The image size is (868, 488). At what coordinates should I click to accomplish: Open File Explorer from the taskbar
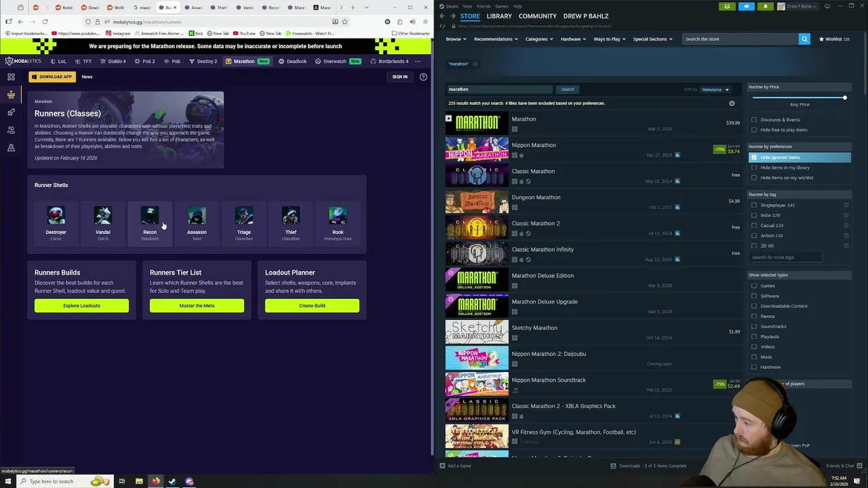point(139,481)
